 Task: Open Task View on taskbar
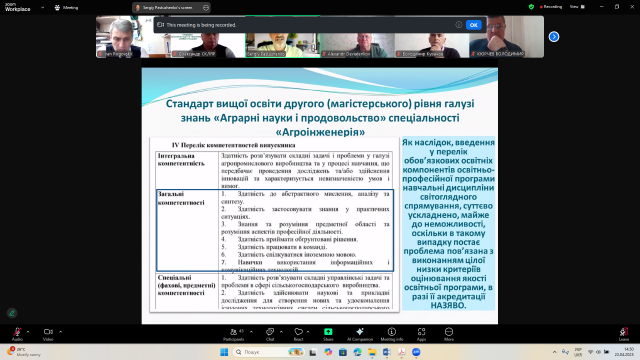pos(313,352)
